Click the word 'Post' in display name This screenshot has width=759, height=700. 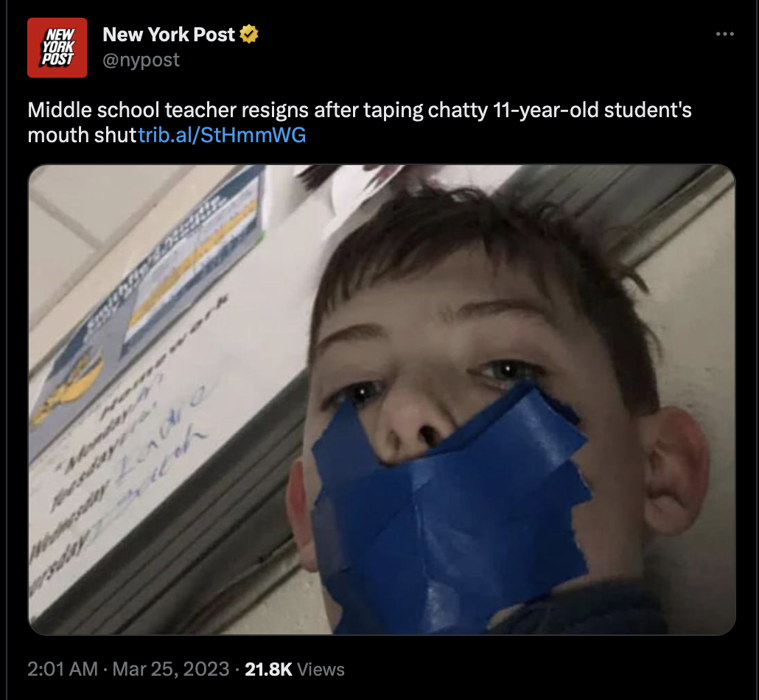click(214, 35)
